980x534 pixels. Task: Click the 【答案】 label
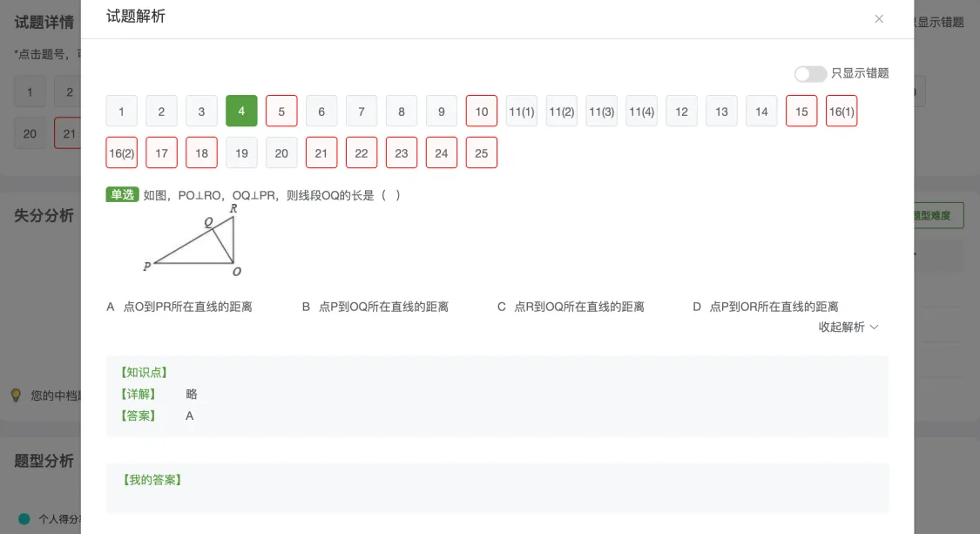[138, 416]
